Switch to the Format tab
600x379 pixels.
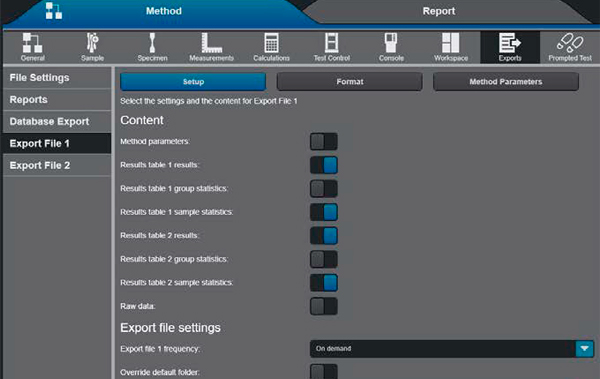[350, 82]
